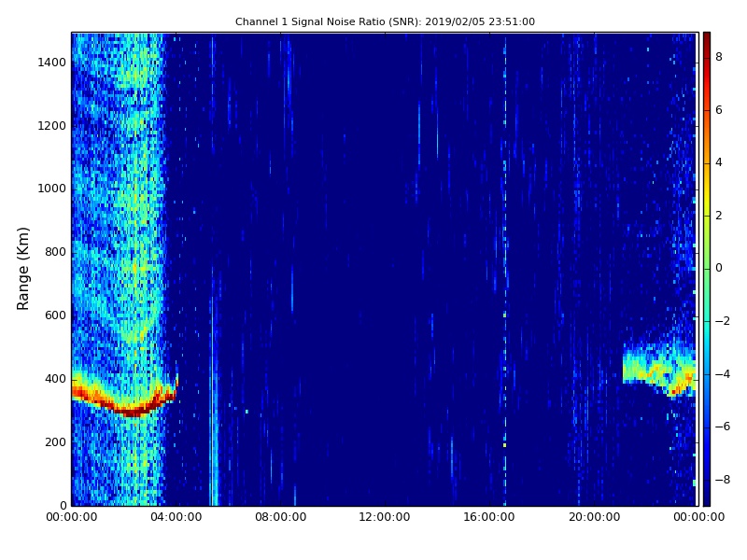The image size is (747, 560).
Task: Click the colorbar value 6 label
Action: click(719, 110)
